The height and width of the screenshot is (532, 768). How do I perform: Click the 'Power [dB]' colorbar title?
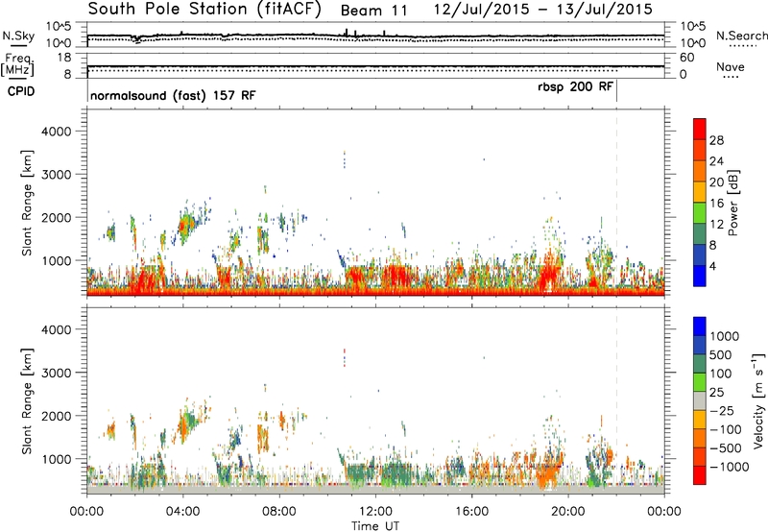point(732,203)
